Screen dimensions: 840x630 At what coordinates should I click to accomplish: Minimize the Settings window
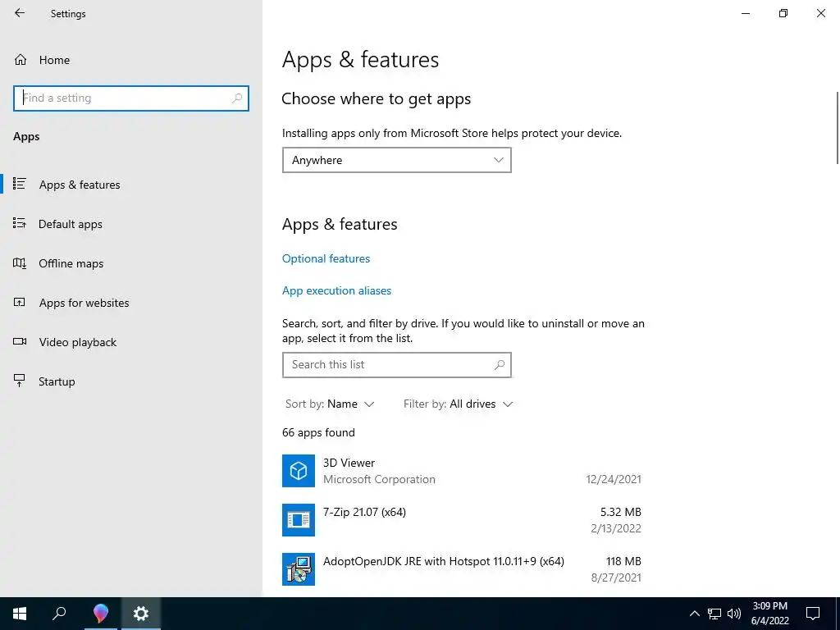click(746, 13)
